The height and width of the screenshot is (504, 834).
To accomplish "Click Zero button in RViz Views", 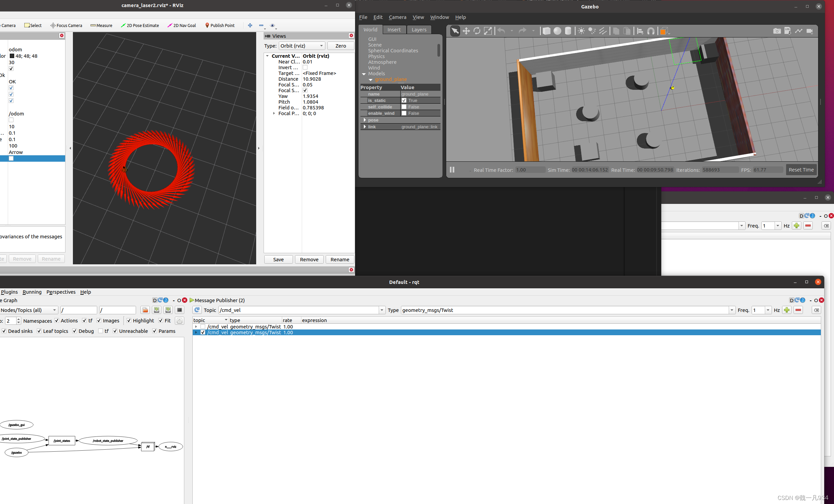I will (x=341, y=46).
